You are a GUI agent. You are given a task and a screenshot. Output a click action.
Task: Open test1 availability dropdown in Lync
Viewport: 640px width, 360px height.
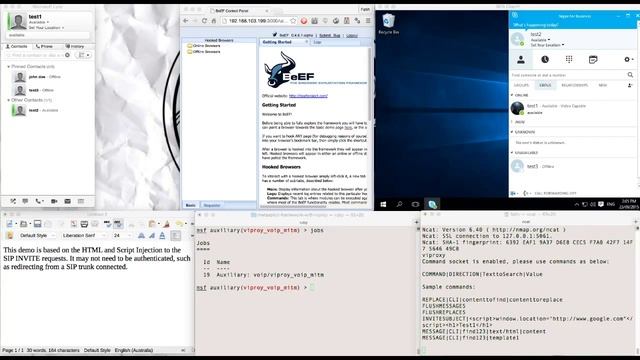coord(39,22)
